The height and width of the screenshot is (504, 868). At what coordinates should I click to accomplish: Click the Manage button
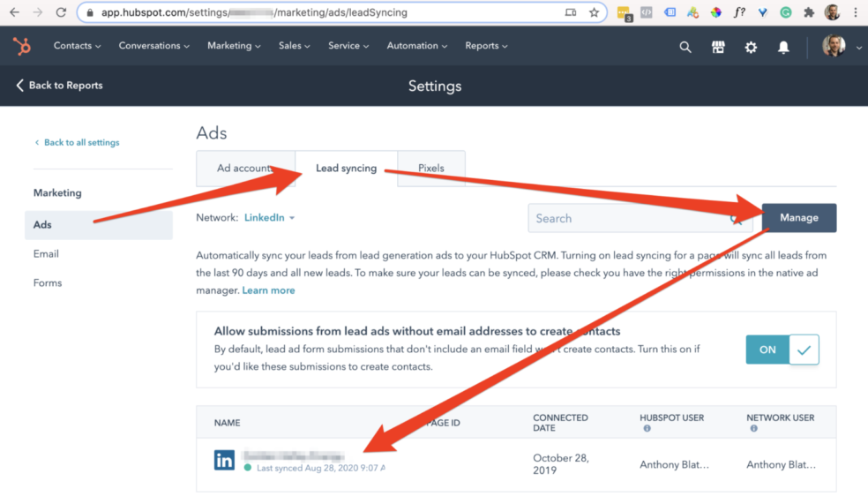click(x=799, y=218)
